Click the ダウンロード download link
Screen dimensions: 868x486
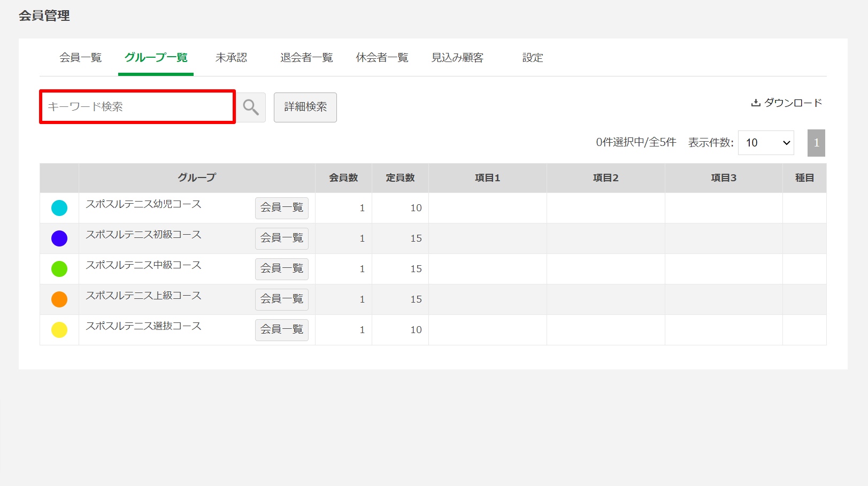[787, 103]
